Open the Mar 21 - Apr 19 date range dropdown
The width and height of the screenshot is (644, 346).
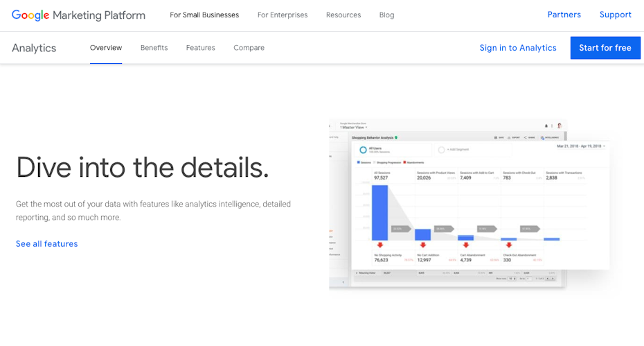pyautogui.click(x=581, y=146)
